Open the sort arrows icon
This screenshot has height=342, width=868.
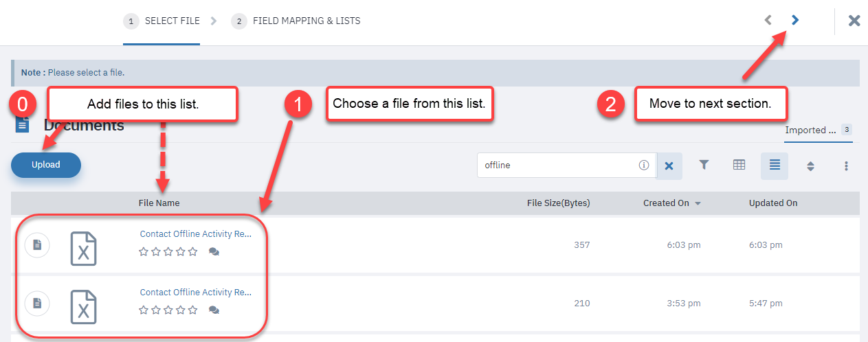pyautogui.click(x=810, y=166)
